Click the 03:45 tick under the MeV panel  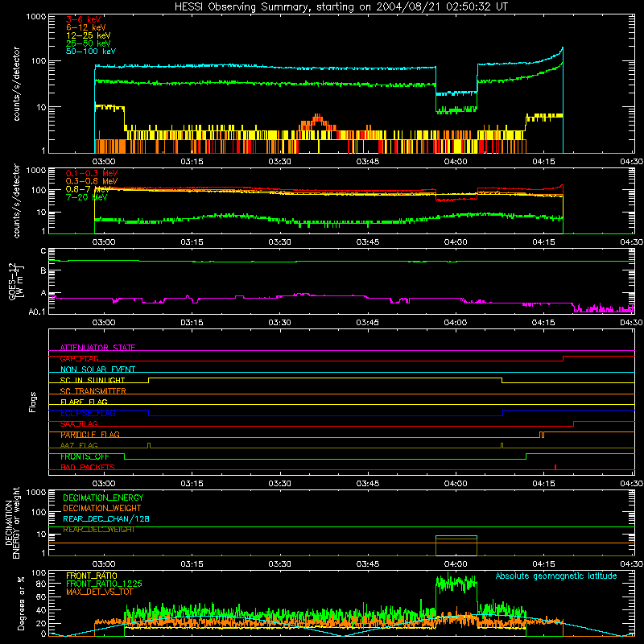pos(368,242)
